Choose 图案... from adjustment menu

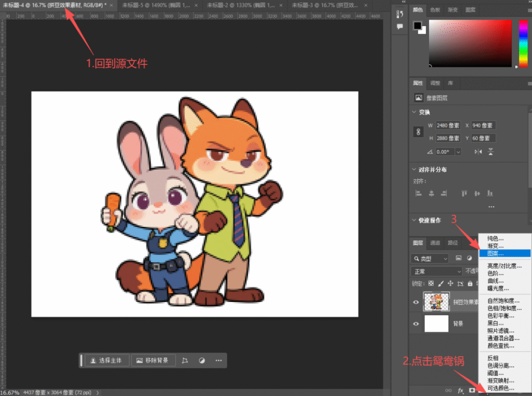coord(504,253)
